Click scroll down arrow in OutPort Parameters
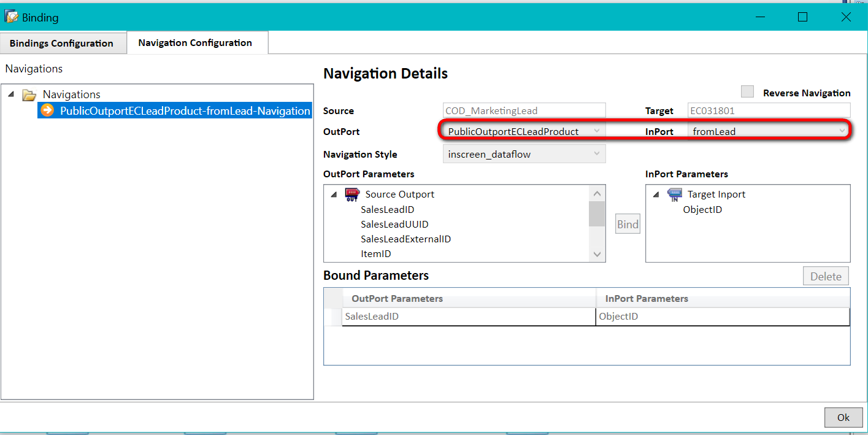 pos(597,254)
